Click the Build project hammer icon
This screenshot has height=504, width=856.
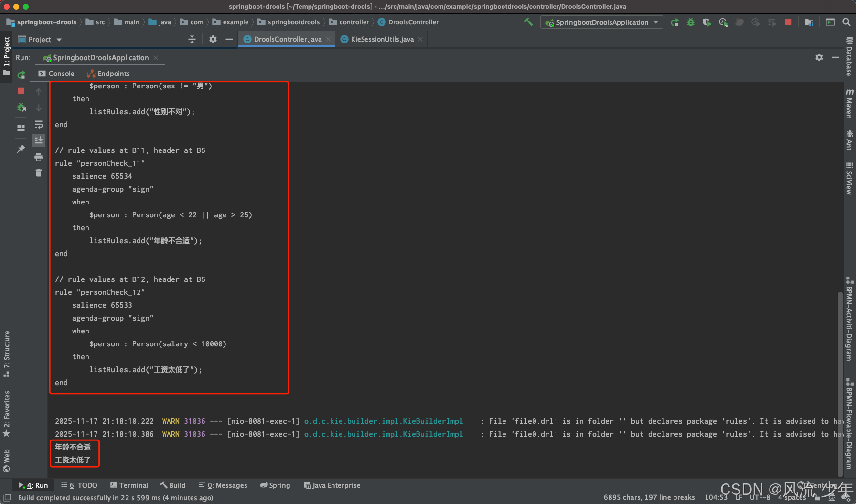(x=528, y=22)
